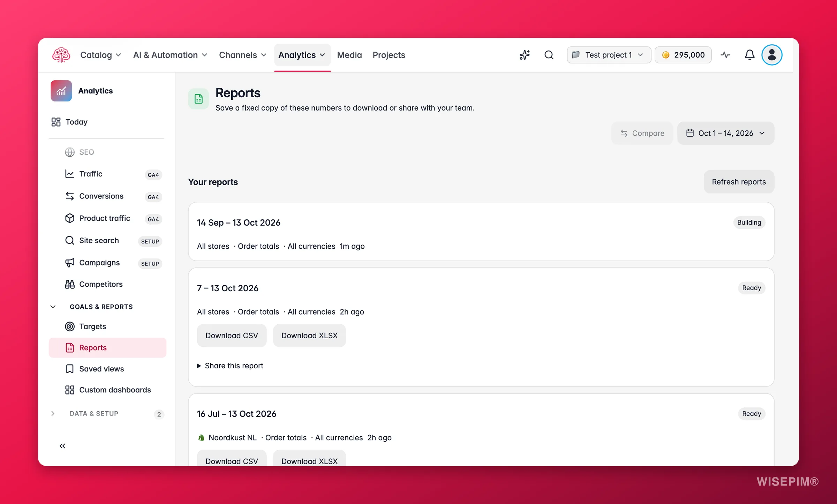
Task: Click the Competitors binoculars icon
Action: tap(70, 284)
